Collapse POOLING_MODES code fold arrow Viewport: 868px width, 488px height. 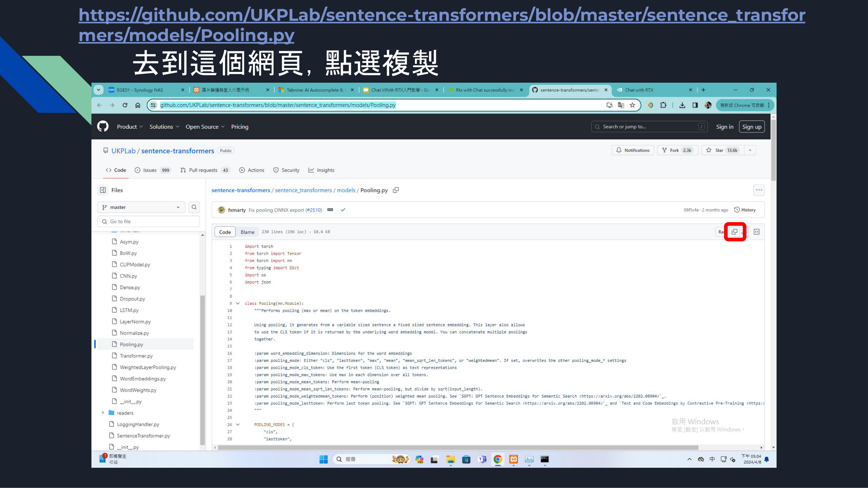(x=238, y=425)
